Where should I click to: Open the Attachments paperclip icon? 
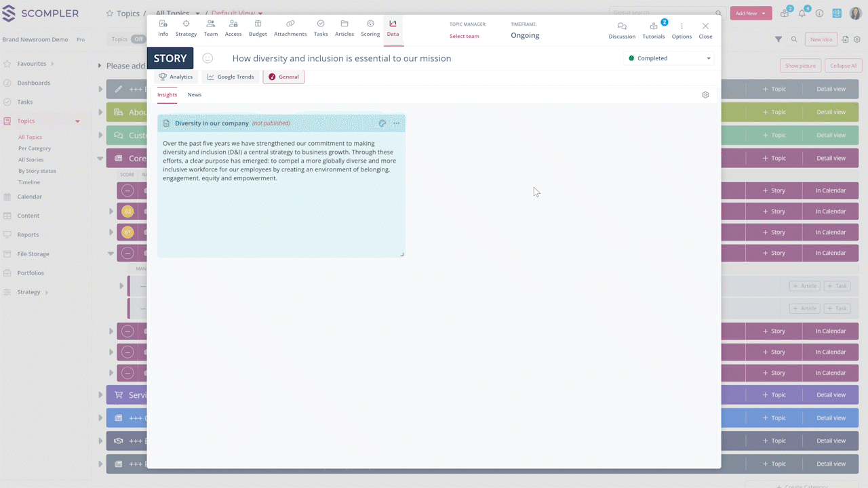290,24
